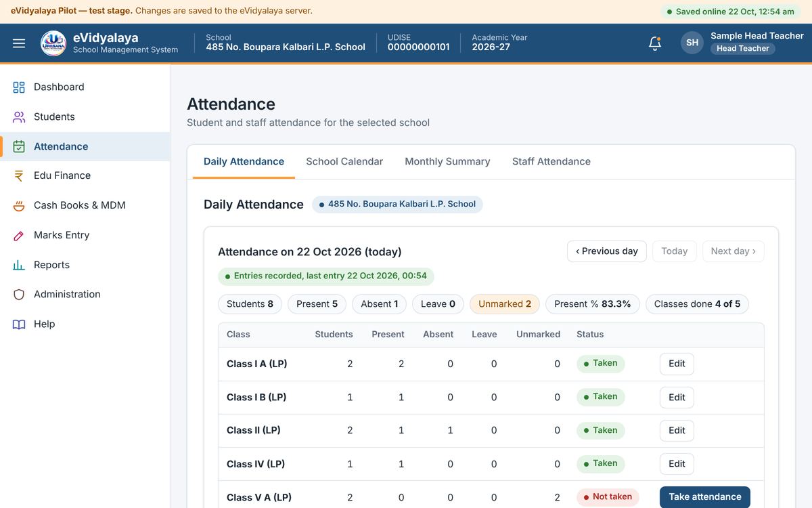Edit attendance for Class I A (LP)
The height and width of the screenshot is (508, 812).
click(x=677, y=364)
